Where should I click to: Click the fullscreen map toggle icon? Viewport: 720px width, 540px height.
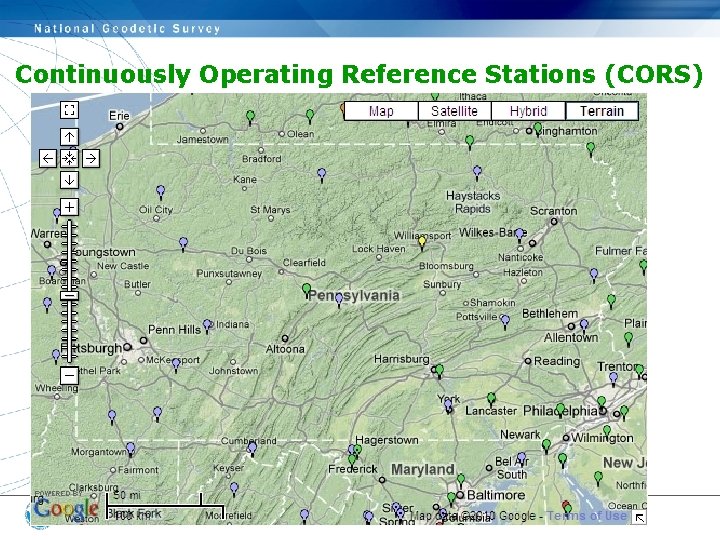coord(69,110)
